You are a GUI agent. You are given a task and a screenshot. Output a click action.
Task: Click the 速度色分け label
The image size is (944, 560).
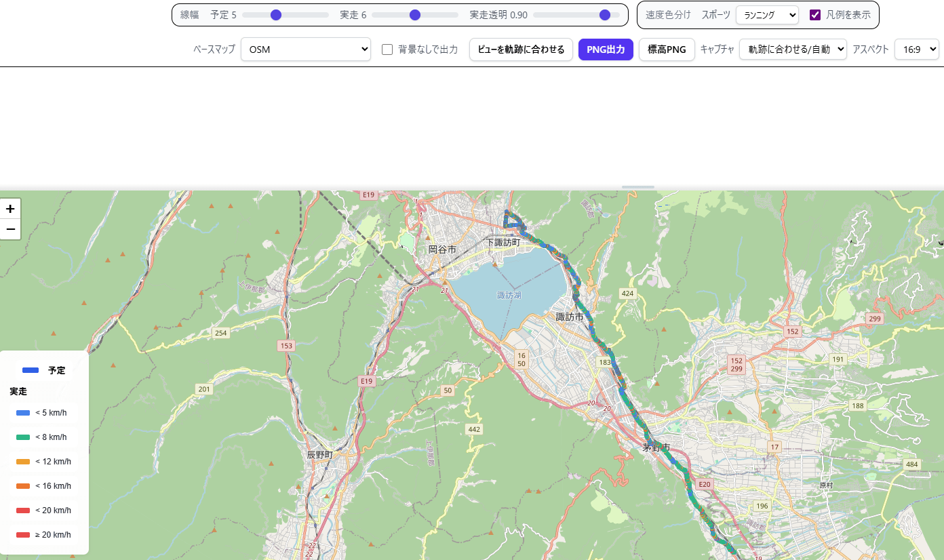coord(668,15)
